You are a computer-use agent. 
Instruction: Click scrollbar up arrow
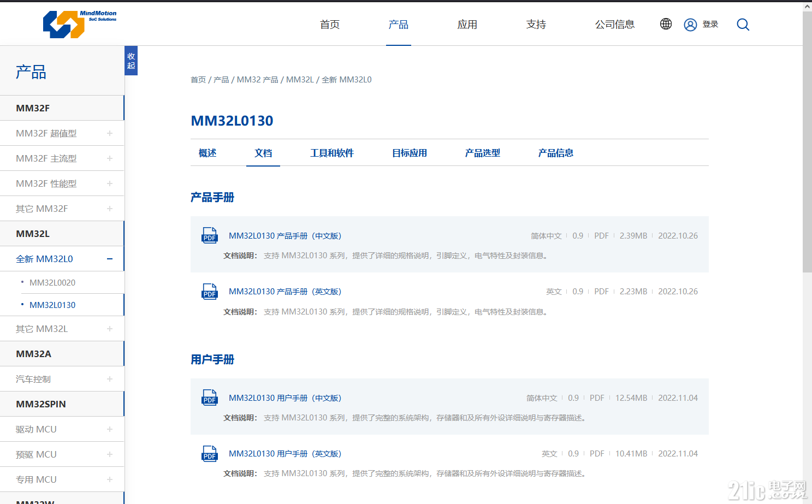tap(807, 6)
